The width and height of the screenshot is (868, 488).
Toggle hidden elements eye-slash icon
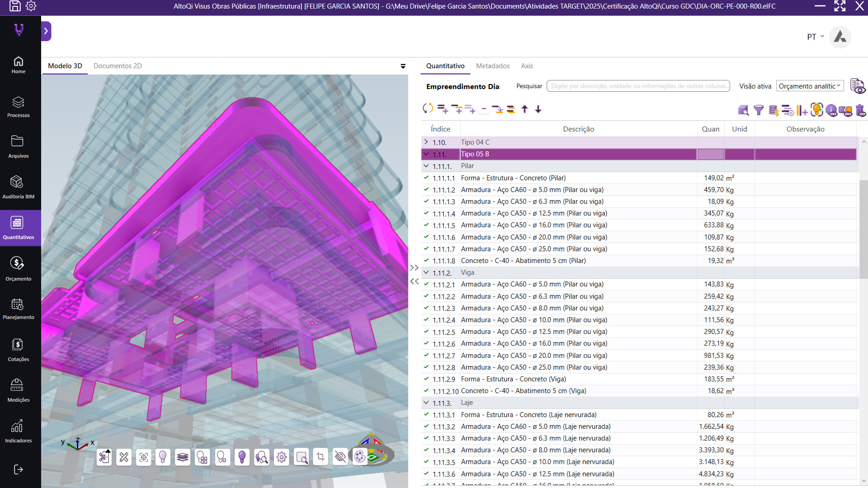(x=340, y=457)
